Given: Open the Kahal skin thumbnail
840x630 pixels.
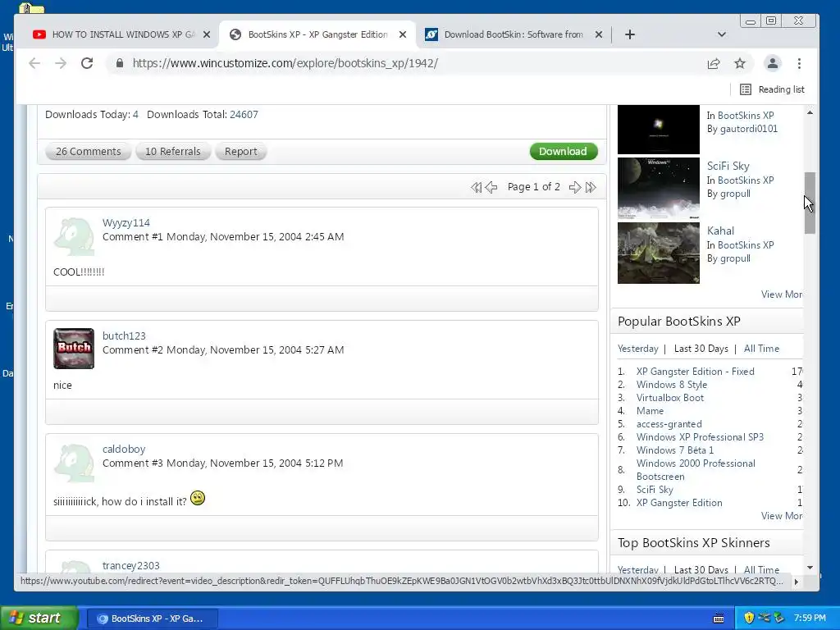Looking at the screenshot, I should (659, 253).
